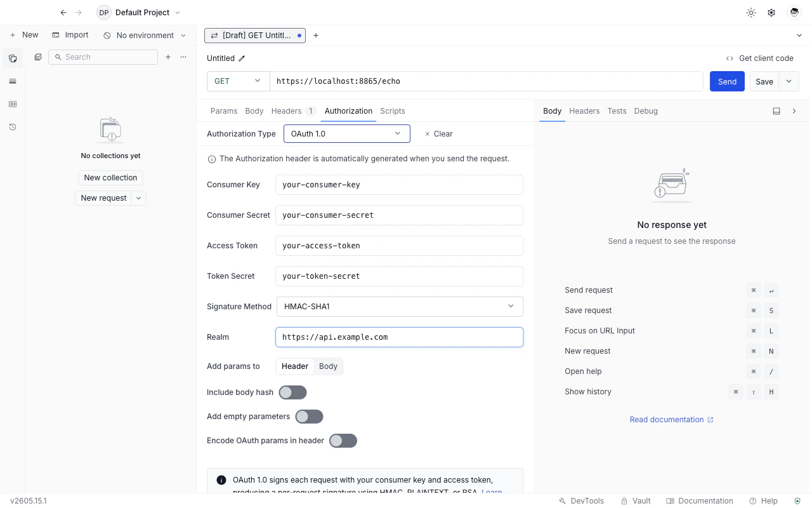
Task: Click New in the top toolbar
Action: point(24,35)
